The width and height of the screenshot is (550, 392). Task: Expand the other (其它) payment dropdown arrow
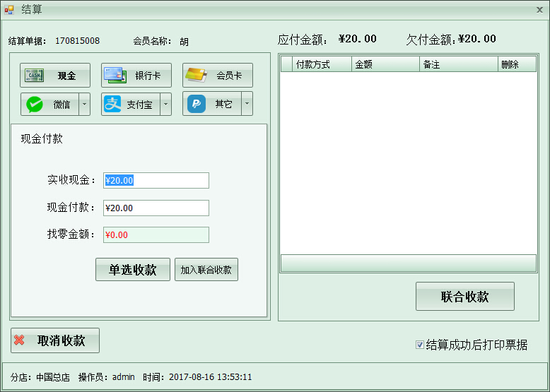point(247,105)
